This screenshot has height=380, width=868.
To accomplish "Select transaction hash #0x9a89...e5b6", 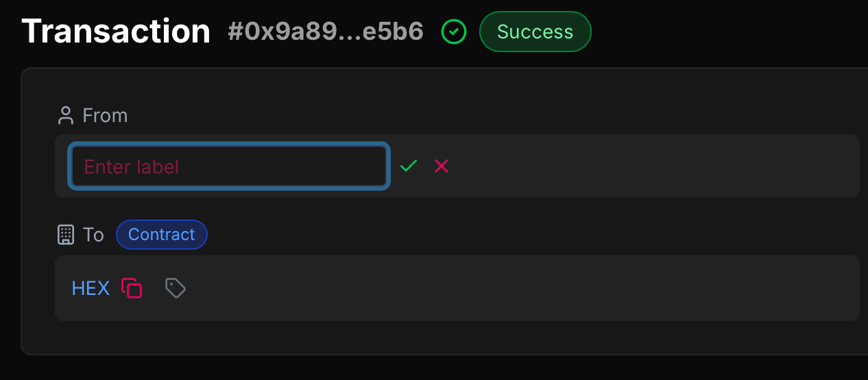I will pyautogui.click(x=326, y=32).
